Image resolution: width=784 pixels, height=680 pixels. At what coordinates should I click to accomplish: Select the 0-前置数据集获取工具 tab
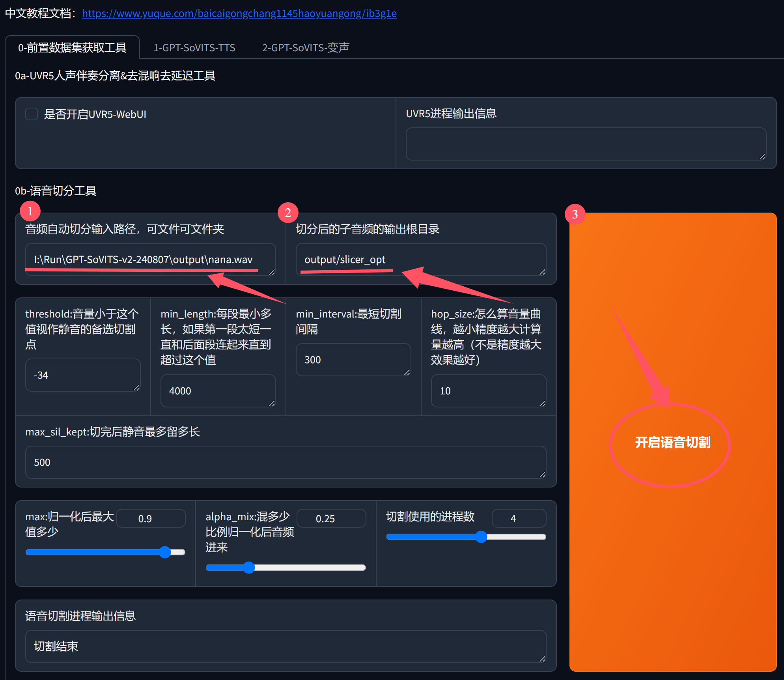pos(72,48)
